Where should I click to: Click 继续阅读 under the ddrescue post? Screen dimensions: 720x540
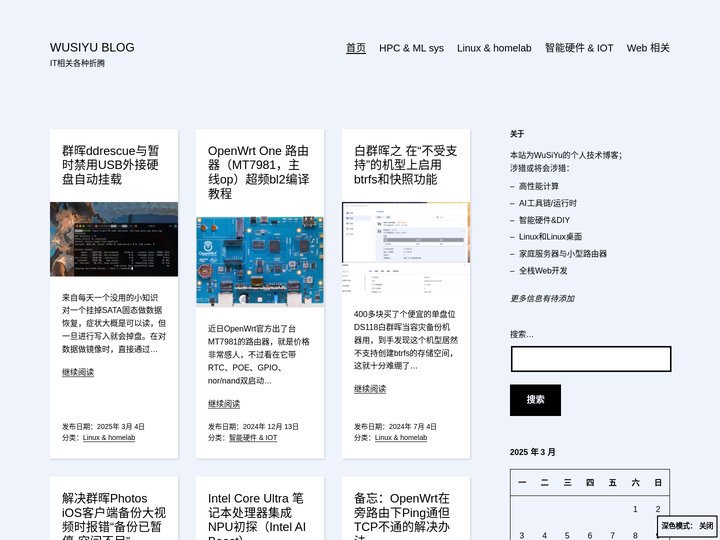[x=78, y=372]
